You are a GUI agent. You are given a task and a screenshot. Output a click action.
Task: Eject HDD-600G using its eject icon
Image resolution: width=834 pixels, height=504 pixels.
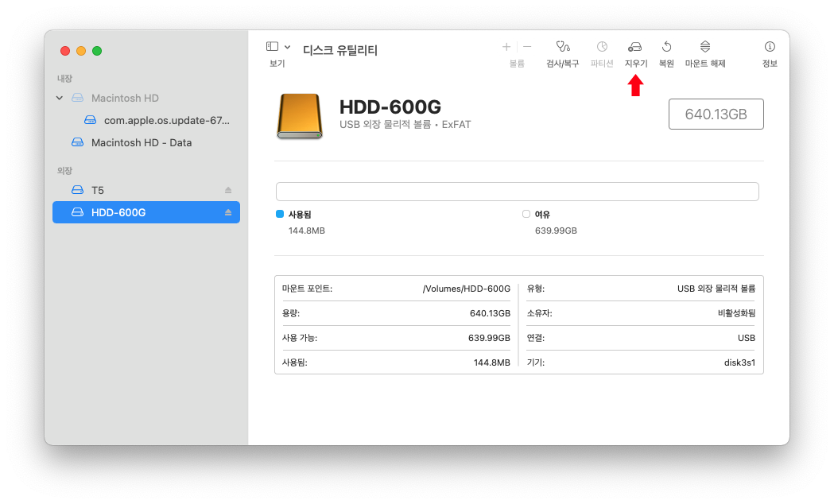point(228,212)
